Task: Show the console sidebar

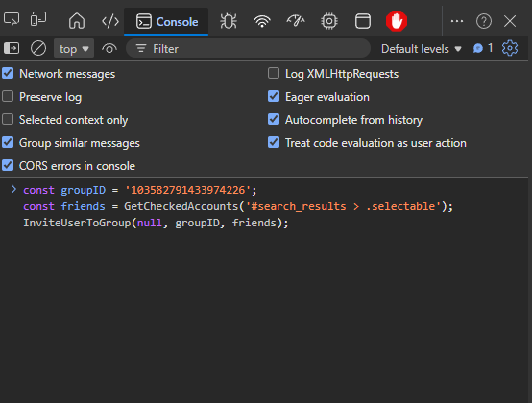Action: (12, 48)
